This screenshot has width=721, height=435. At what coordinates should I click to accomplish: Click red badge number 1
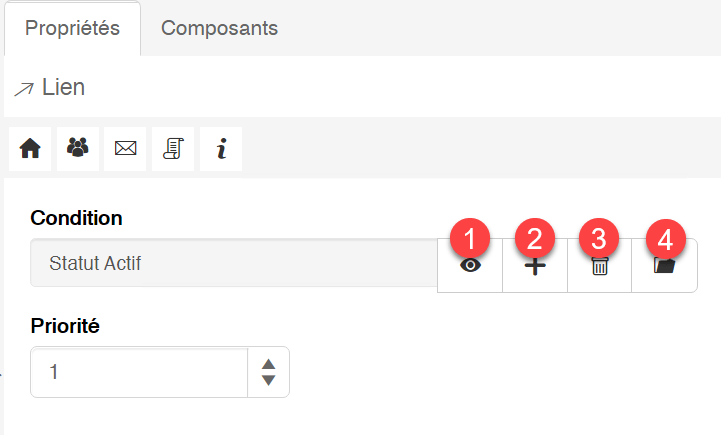(471, 238)
